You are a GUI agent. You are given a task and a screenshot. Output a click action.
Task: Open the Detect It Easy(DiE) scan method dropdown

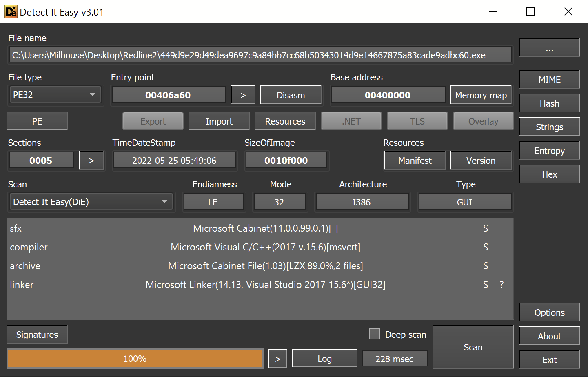coord(91,201)
